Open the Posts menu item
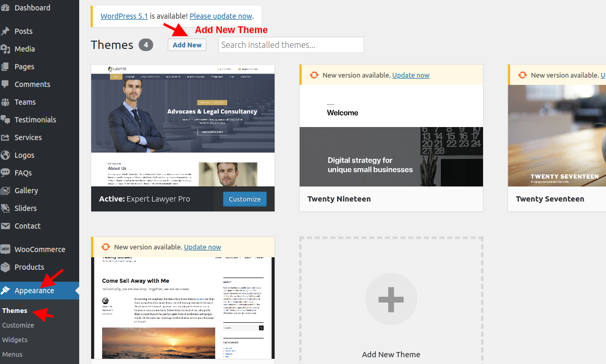The height and width of the screenshot is (364, 606). tap(23, 31)
